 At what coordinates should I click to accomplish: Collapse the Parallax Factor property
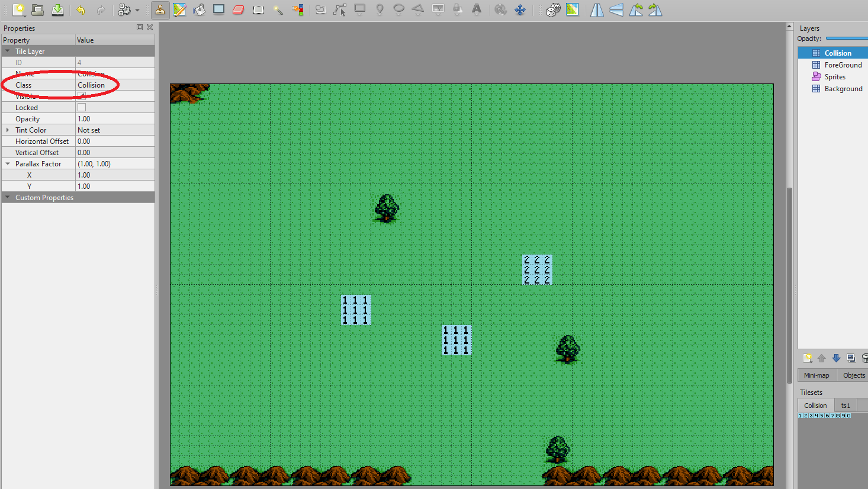(8, 164)
